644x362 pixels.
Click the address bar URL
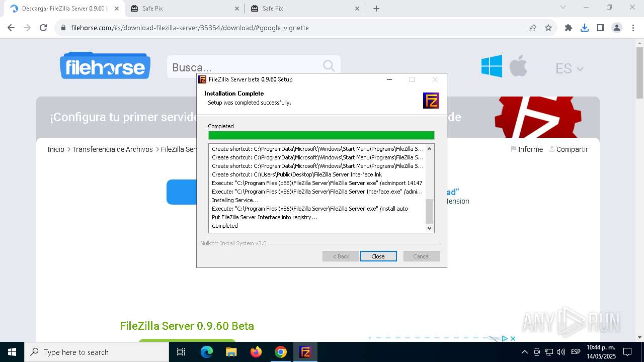click(x=190, y=28)
